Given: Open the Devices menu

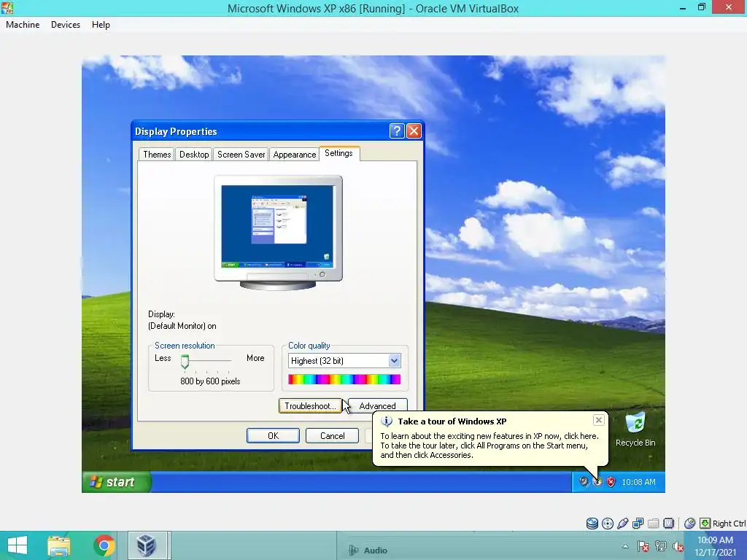Looking at the screenshot, I should pyautogui.click(x=65, y=25).
